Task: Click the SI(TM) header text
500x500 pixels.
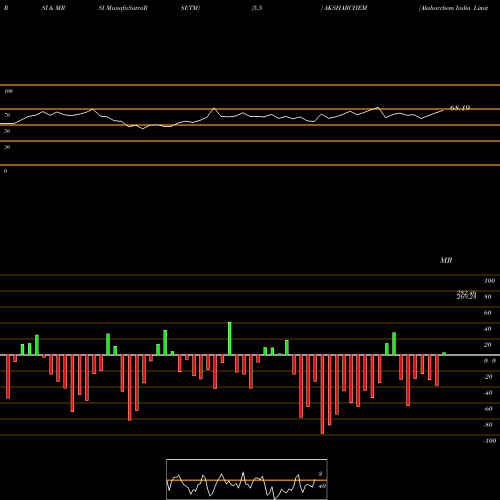Action: point(190,8)
